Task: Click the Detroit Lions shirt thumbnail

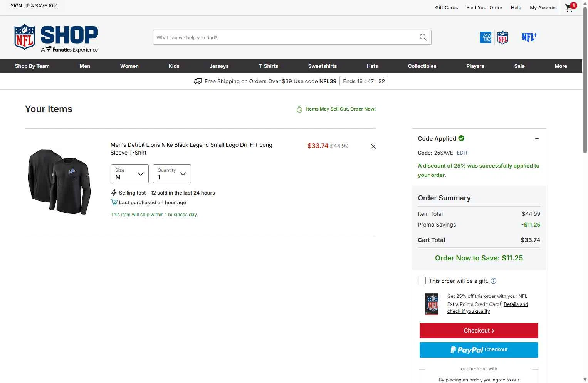Action: [x=59, y=181]
